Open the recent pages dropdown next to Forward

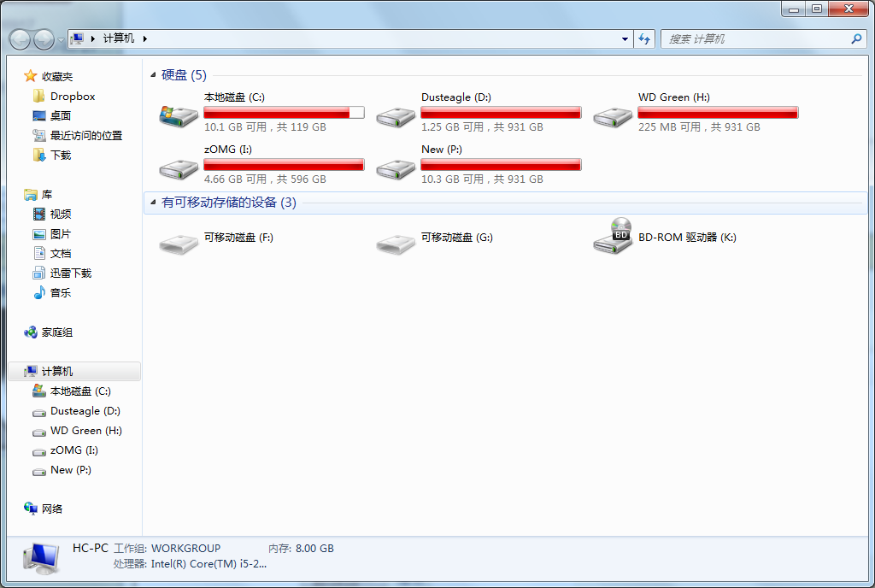click(x=61, y=40)
